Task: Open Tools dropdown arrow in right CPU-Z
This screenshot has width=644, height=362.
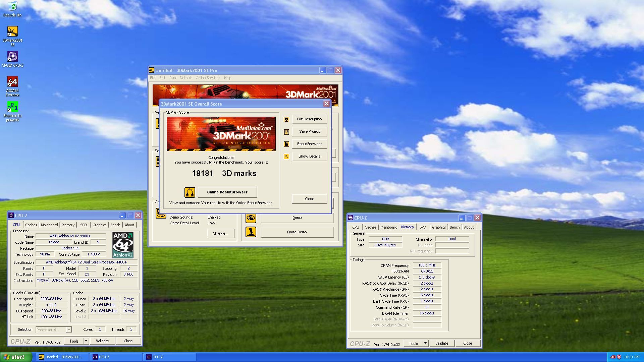Action: coord(425,343)
